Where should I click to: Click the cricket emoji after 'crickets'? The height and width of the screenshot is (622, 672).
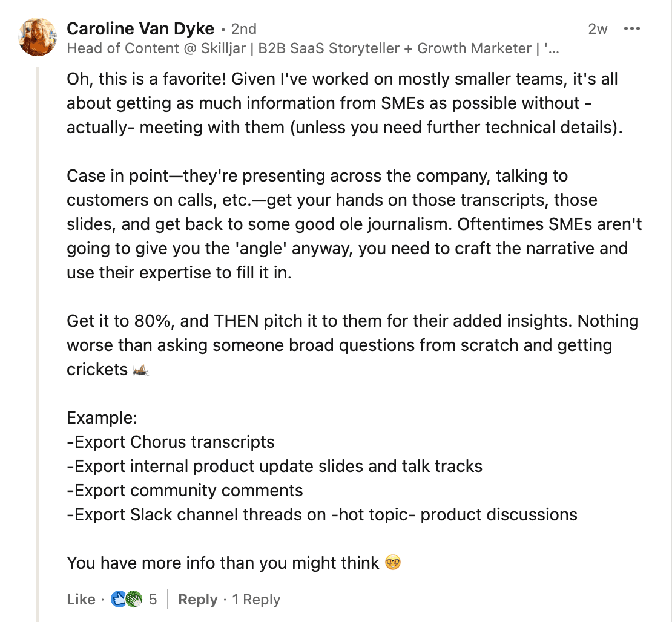coord(140,370)
